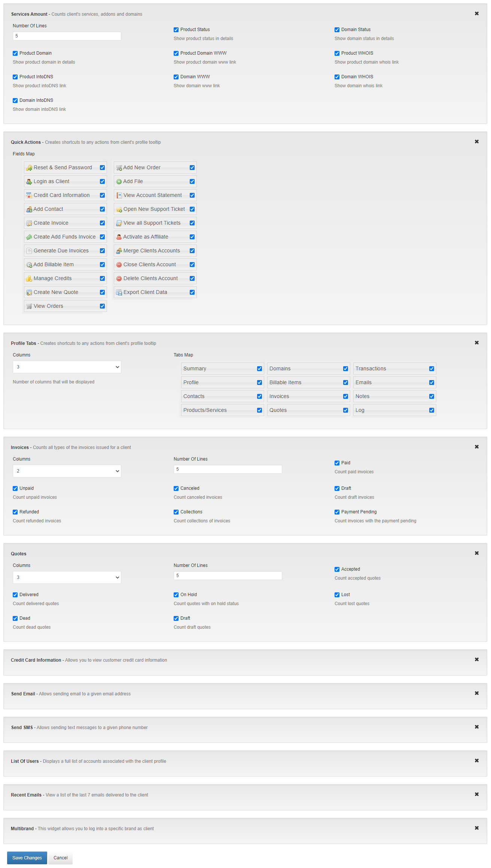Disable the Merge Clients Accounts checkbox
Image resolution: width=491 pixels, height=868 pixels.
point(192,251)
